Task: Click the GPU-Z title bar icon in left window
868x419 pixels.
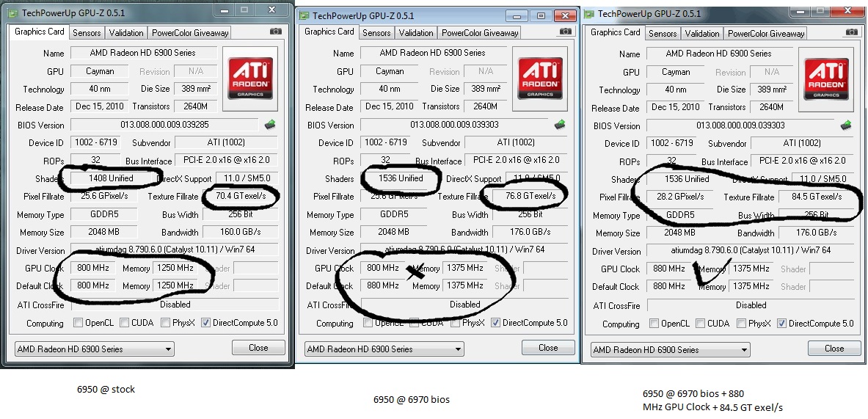Action: pos(13,12)
